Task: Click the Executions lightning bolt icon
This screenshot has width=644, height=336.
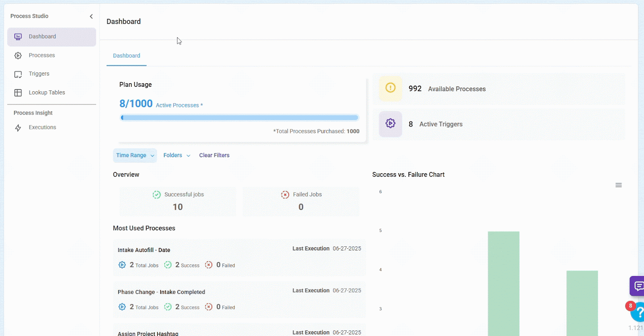Action: 18,128
